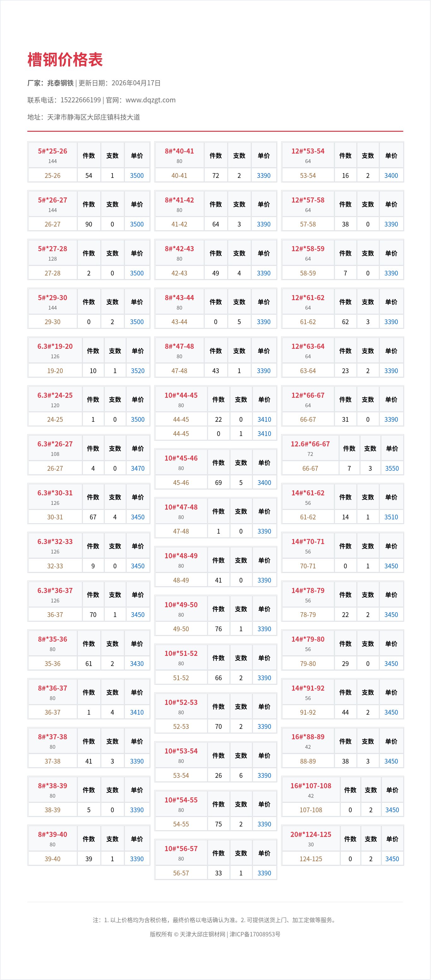Click the 20#*124-125 table header
Viewport: 431px width, 980px height.
[x=311, y=834]
